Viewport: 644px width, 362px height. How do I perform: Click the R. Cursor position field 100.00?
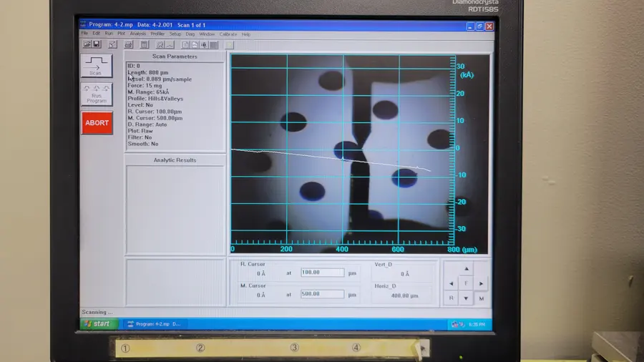323,273
